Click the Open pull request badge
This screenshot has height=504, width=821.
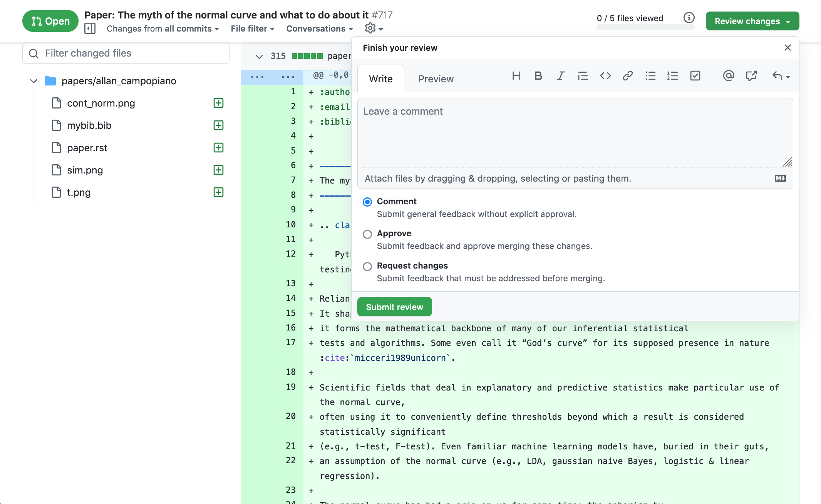click(50, 21)
